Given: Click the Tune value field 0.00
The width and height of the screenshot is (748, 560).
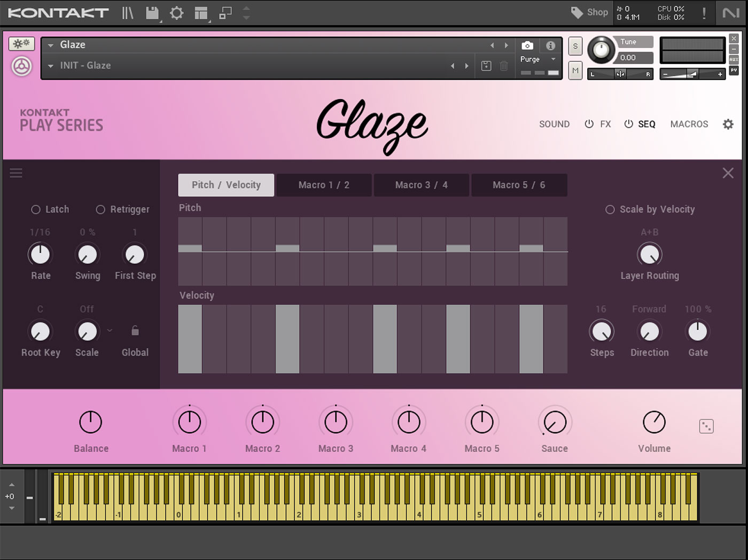Looking at the screenshot, I should [x=635, y=58].
